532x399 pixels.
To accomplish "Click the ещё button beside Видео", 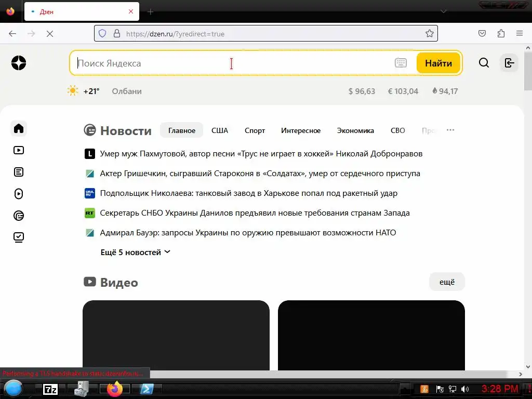I will tap(447, 282).
